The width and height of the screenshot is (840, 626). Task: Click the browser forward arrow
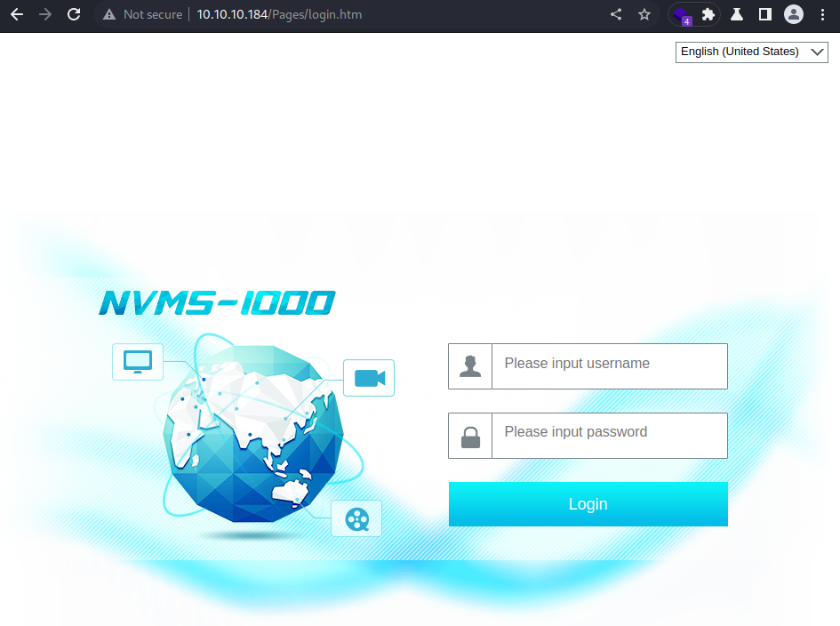(x=45, y=14)
